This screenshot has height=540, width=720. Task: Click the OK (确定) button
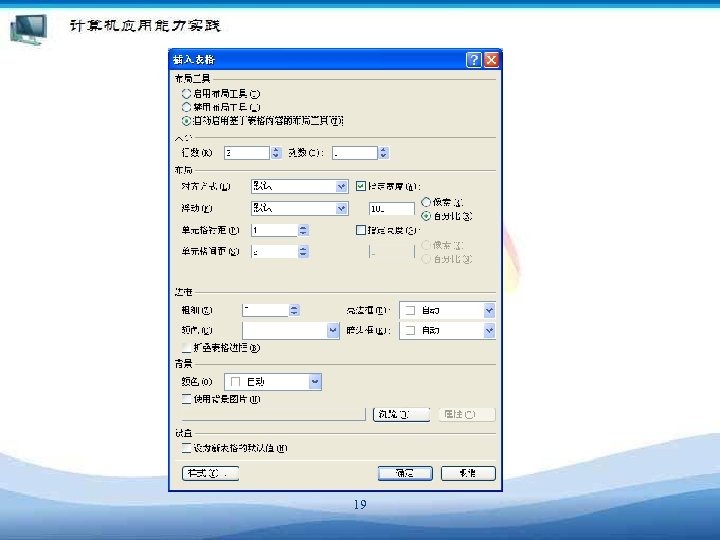pyautogui.click(x=405, y=473)
